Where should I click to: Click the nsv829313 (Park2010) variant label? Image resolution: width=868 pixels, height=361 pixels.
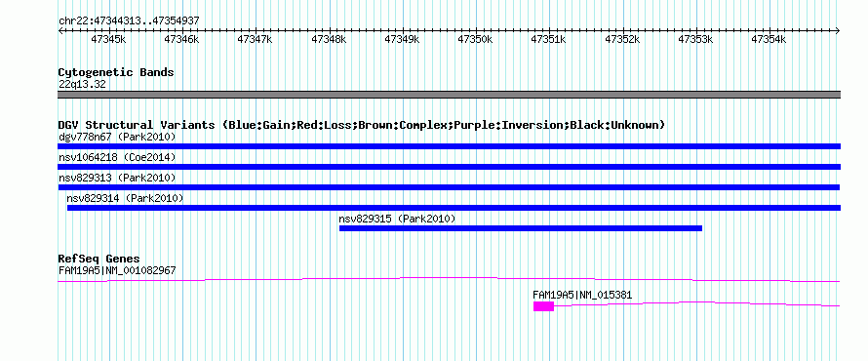coord(117,178)
